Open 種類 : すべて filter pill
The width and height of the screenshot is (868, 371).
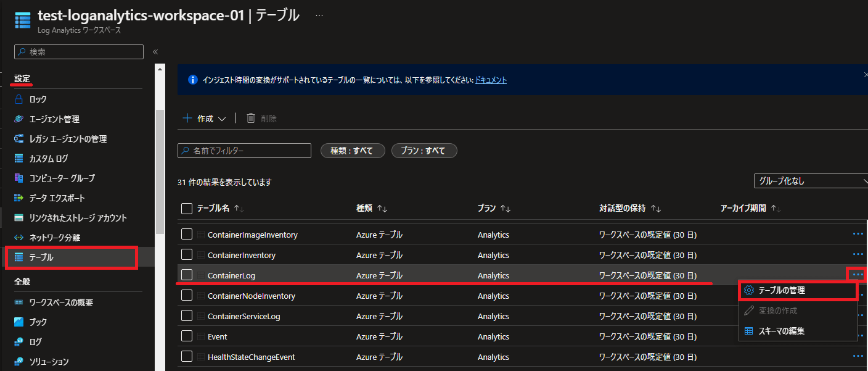(x=353, y=151)
